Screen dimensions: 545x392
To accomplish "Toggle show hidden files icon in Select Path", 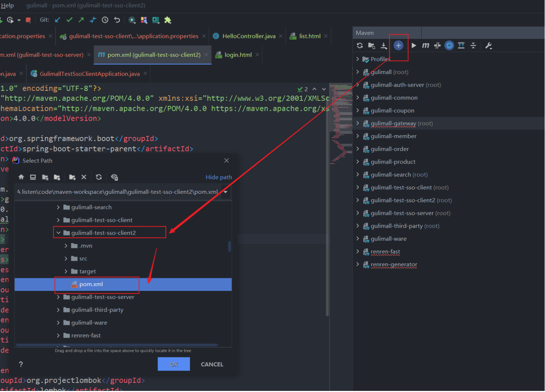I will (x=114, y=177).
